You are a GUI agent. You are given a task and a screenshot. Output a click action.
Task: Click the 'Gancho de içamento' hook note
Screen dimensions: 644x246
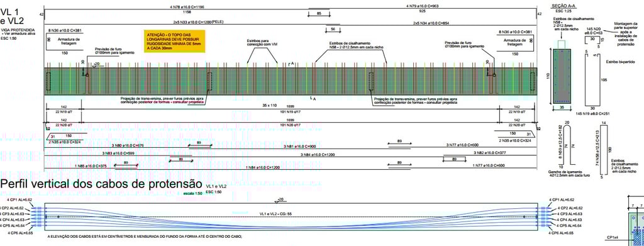[568, 174]
